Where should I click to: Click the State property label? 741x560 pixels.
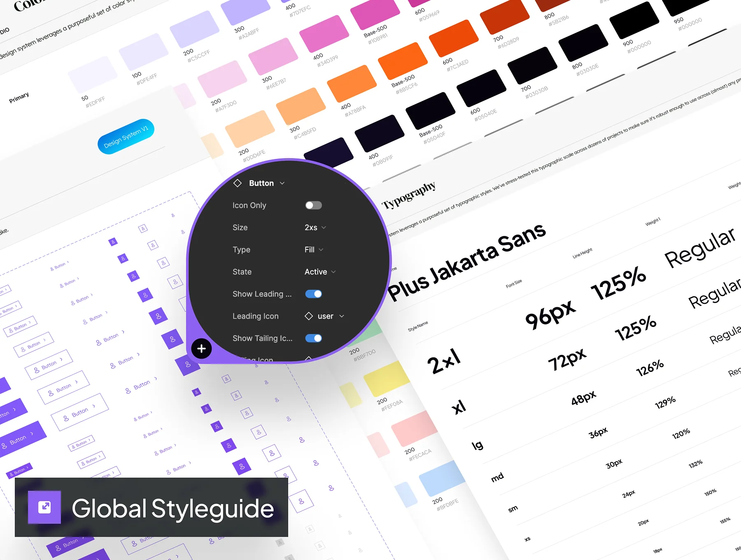[x=242, y=272]
